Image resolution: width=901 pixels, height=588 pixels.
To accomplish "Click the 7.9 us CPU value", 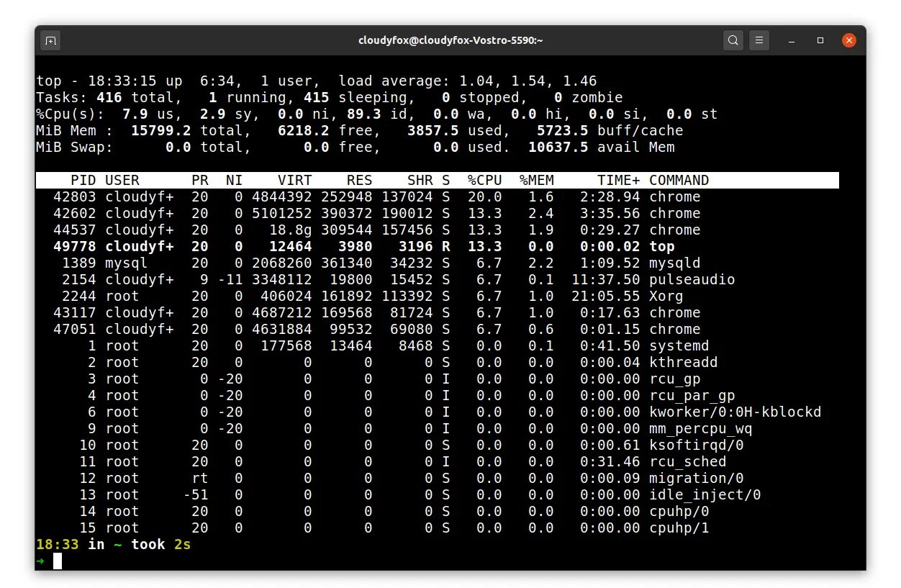I will point(135,114).
